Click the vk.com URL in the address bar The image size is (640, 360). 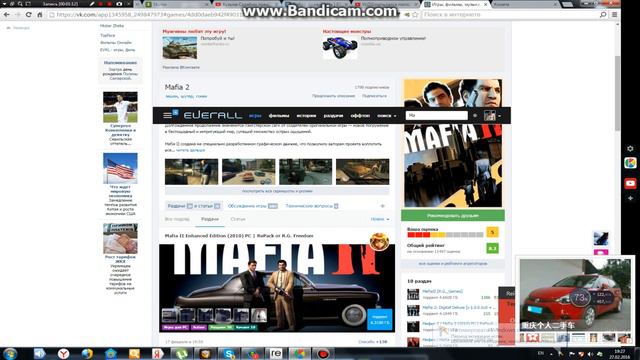149,15
